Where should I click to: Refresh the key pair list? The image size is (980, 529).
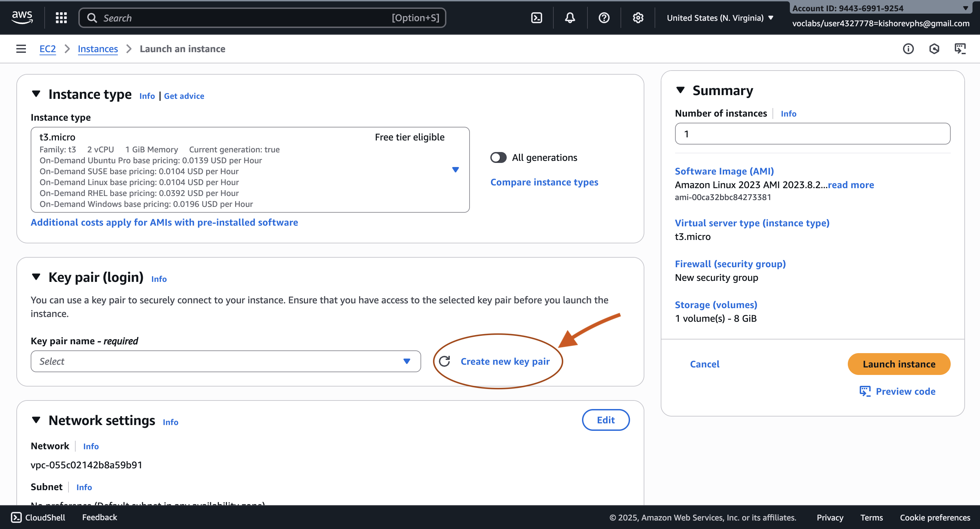(445, 361)
